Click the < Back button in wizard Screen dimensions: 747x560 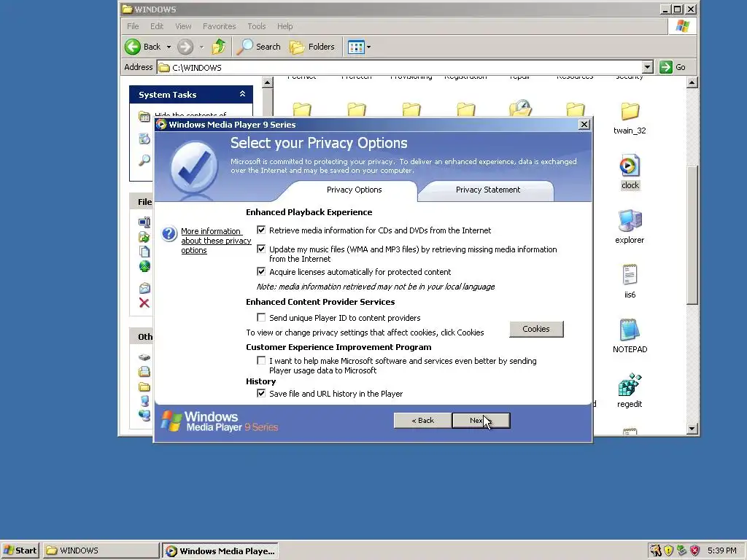coord(422,421)
